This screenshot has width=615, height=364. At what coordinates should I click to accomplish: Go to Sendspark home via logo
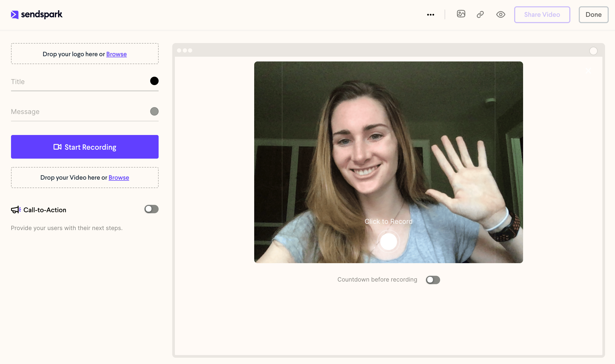[37, 14]
